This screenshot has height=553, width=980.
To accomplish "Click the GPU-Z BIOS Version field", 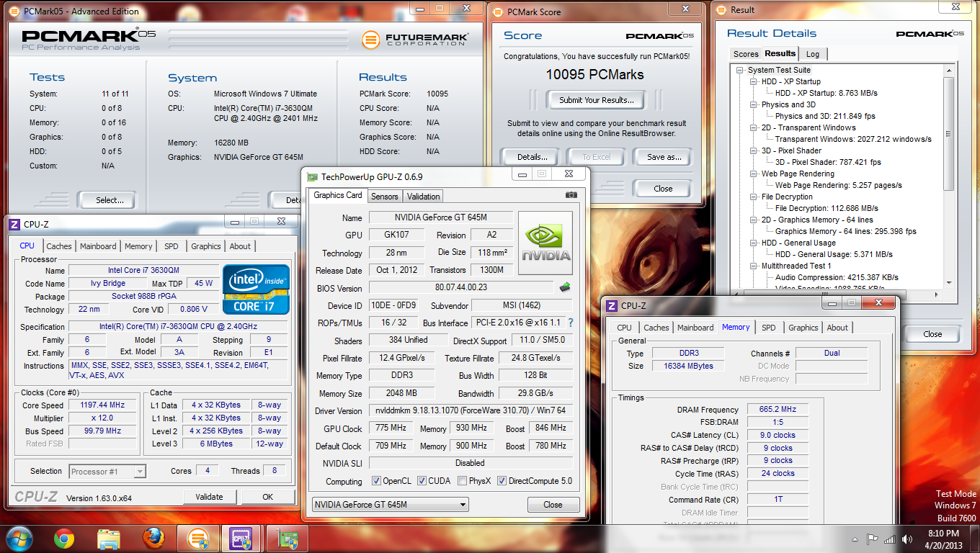I will [x=461, y=287].
